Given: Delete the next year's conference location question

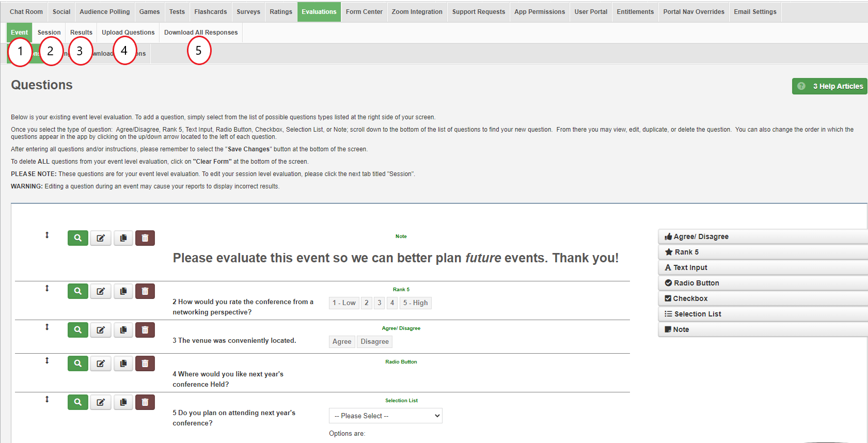Looking at the screenshot, I should pos(145,363).
